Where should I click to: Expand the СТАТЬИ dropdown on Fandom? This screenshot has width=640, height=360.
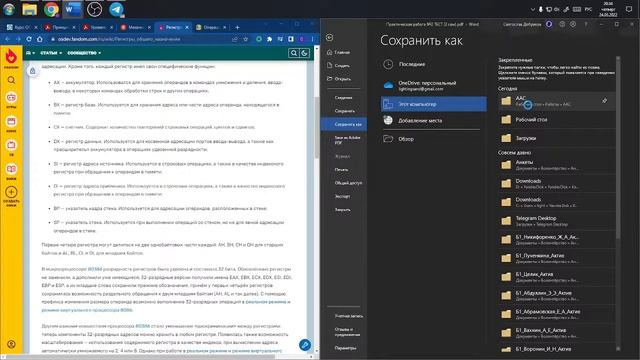[51, 53]
